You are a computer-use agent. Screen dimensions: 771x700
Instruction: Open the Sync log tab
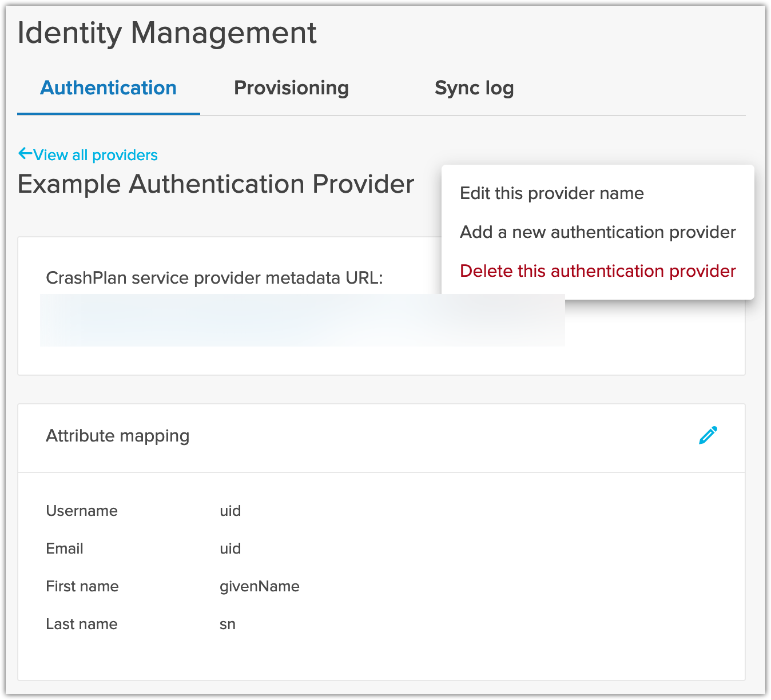(474, 88)
